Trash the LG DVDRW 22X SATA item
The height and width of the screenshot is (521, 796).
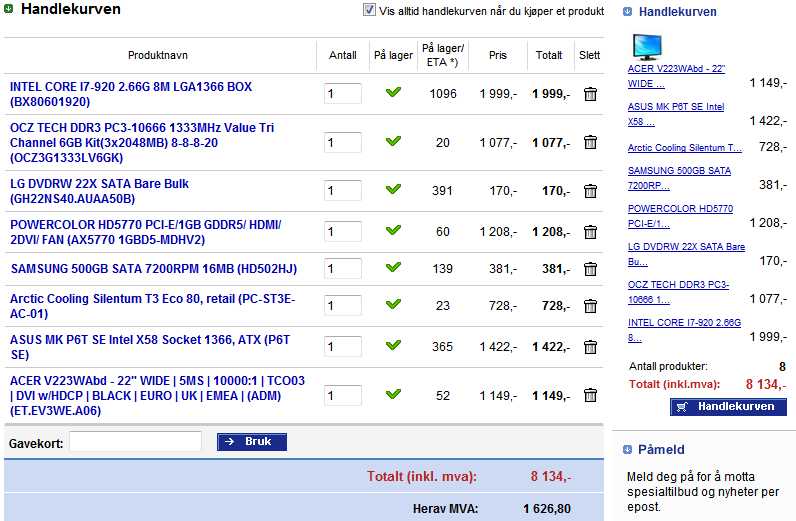(x=590, y=191)
